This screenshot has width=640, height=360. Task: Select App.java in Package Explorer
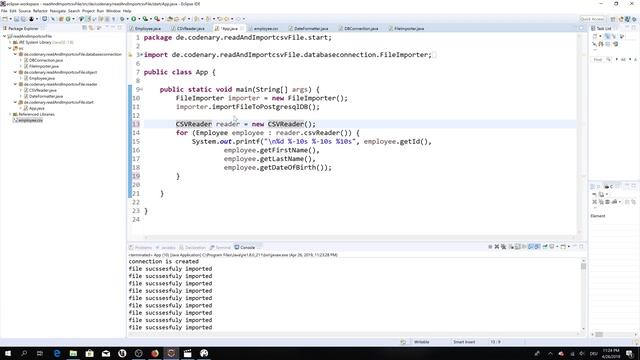point(34,109)
